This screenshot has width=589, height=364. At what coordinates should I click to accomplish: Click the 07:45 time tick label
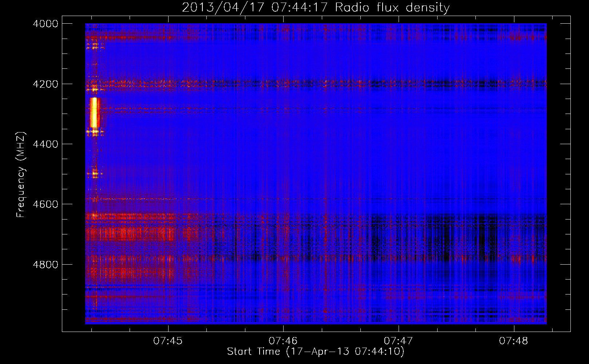(168, 341)
